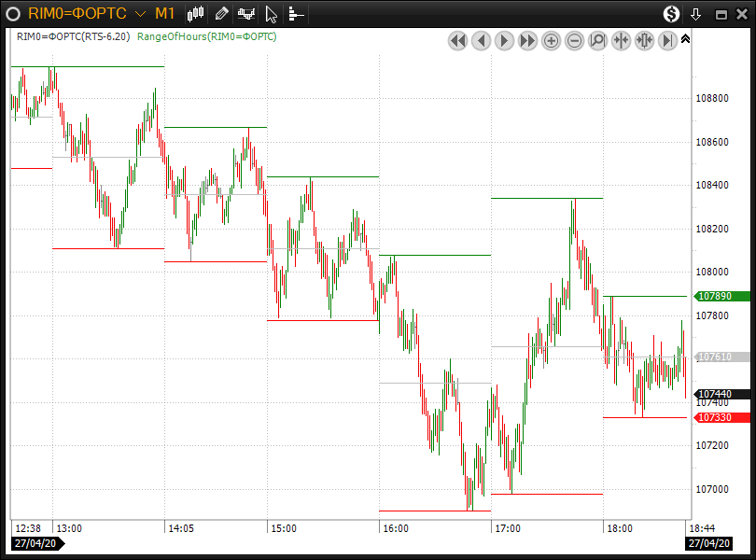Compress the chart bars horizontally
The width and height of the screenshot is (756, 560).
[x=622, y=40]
